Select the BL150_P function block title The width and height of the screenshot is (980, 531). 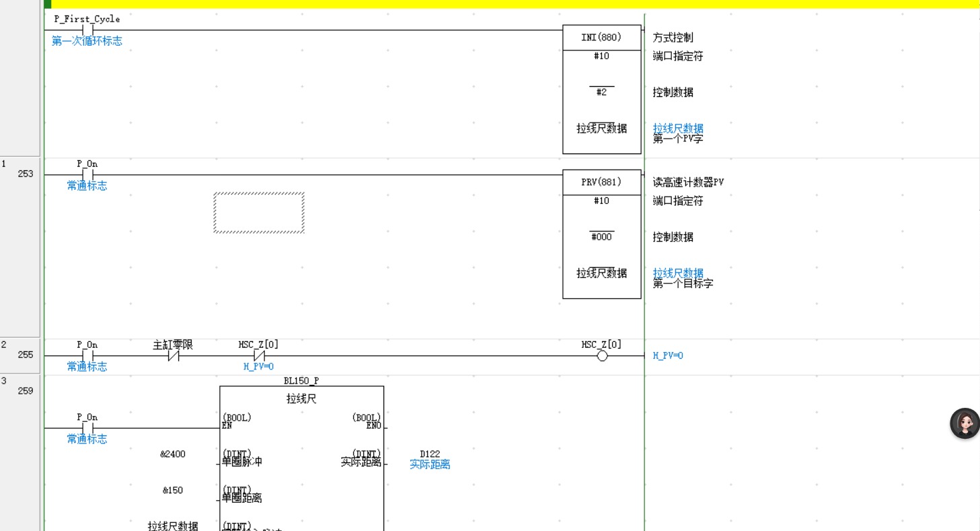point(301,381)
